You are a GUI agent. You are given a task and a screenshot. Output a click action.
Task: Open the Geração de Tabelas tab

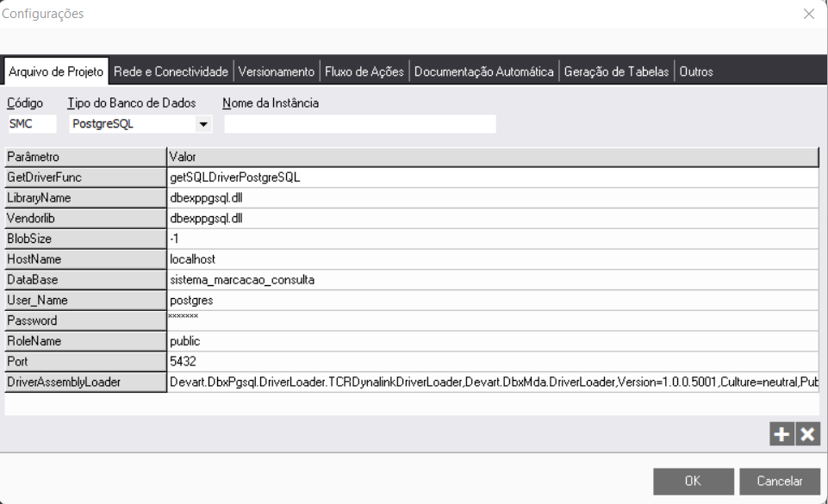pos(616,72)
